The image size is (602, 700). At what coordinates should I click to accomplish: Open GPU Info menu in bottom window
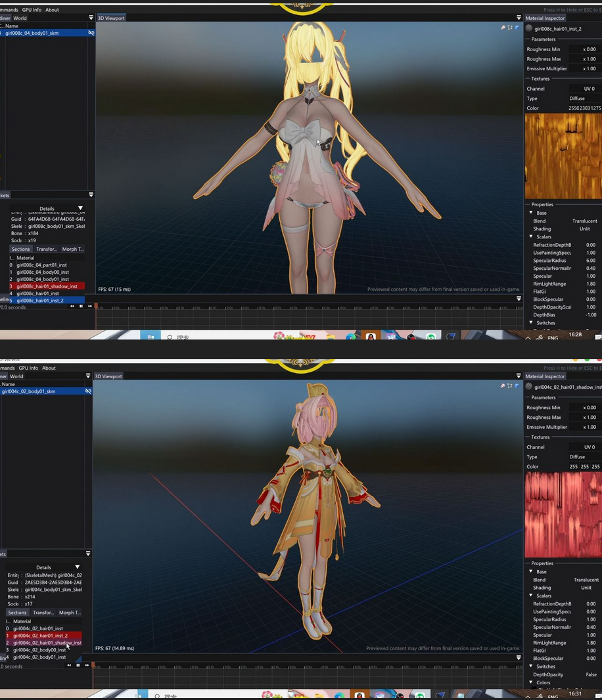[28, 368]
